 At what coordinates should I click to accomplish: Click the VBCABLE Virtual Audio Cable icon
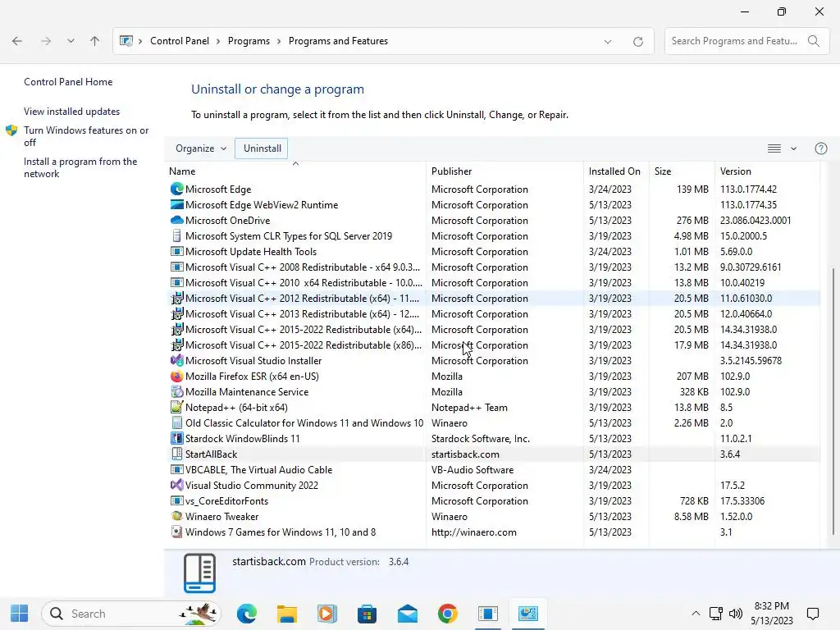(177, 469)
